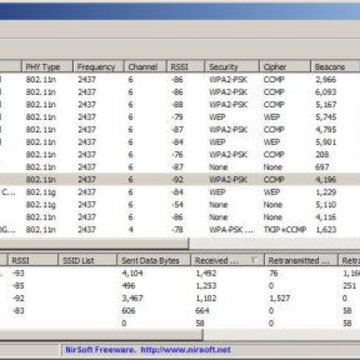Click the 251 value in last column
Viewport: 360px width, 360px height.
349,286
